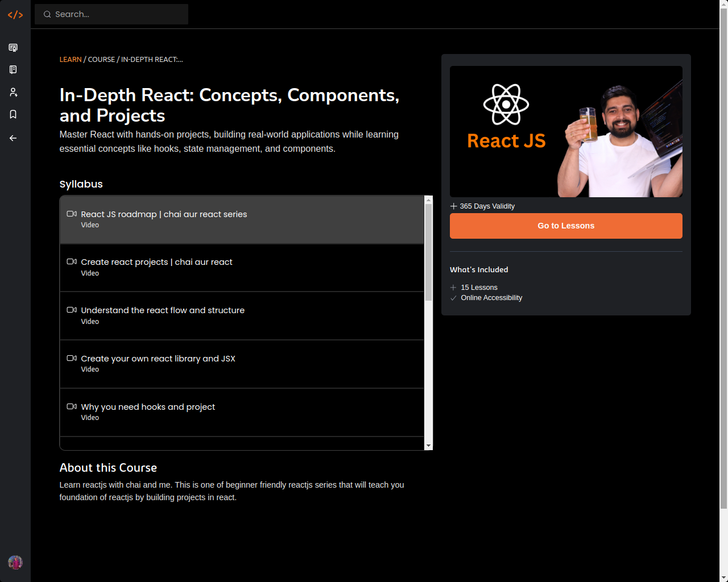Click the What's Included heading
The height and width of the screenshot is (582, 728).
pyautogui.click(x=479, y=269)
